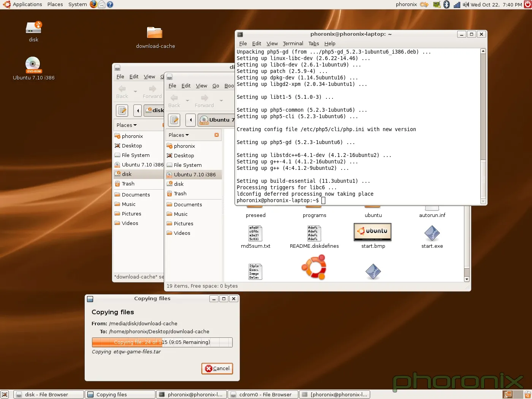Open the trash applet in bottom panel
The image size is (532, 399).
click(x=527, y=394)
